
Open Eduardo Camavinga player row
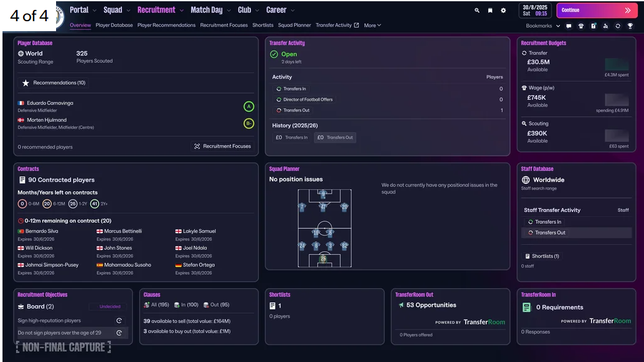(x=136, y=107)
